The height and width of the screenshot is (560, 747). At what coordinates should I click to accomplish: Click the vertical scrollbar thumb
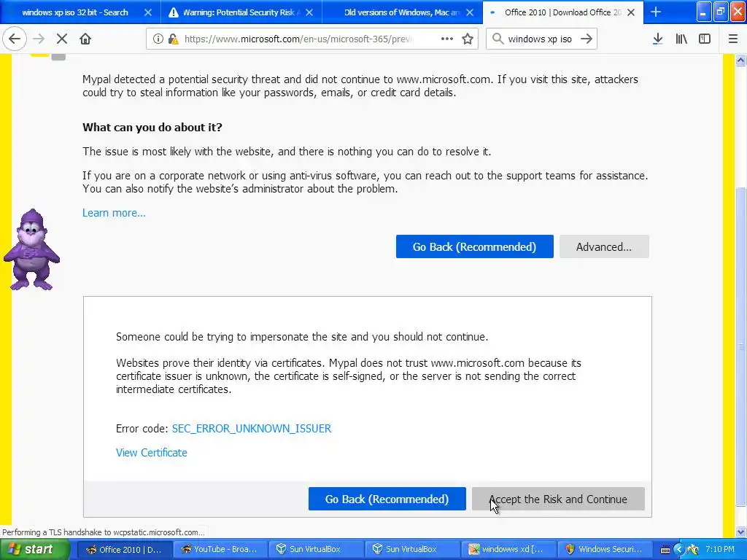(740, 346)
